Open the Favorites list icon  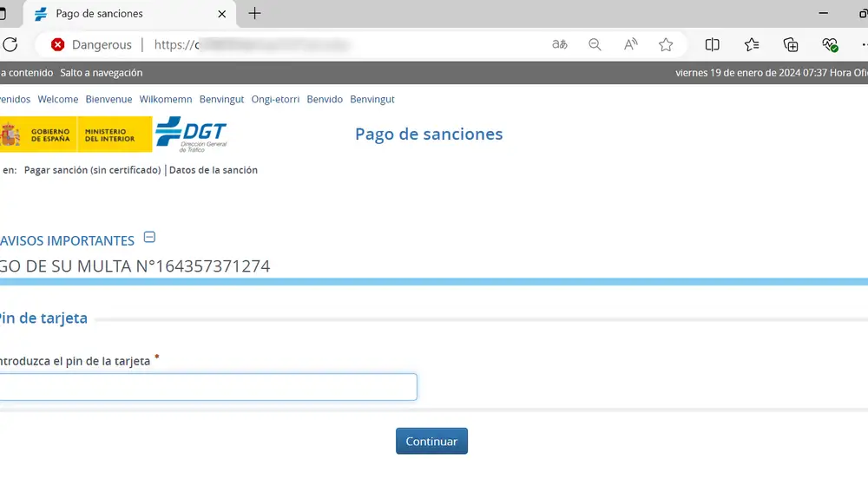(752, 44)
